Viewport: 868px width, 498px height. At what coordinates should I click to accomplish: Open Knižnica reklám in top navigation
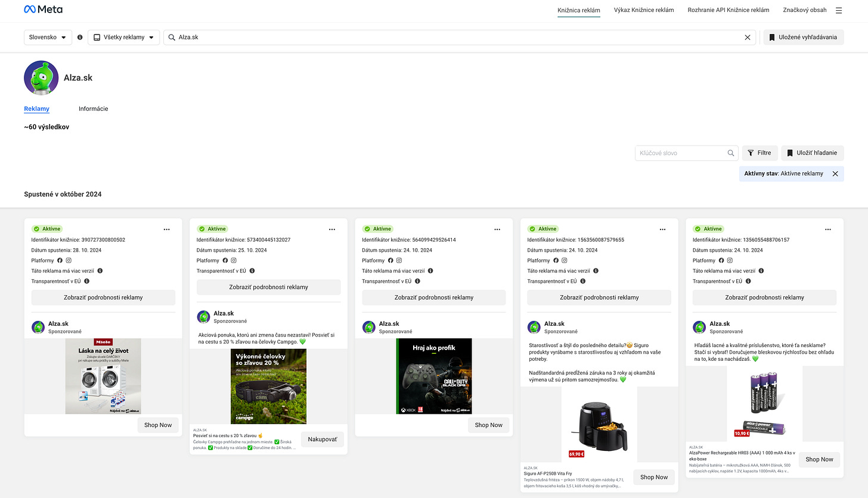click(579, 10)
